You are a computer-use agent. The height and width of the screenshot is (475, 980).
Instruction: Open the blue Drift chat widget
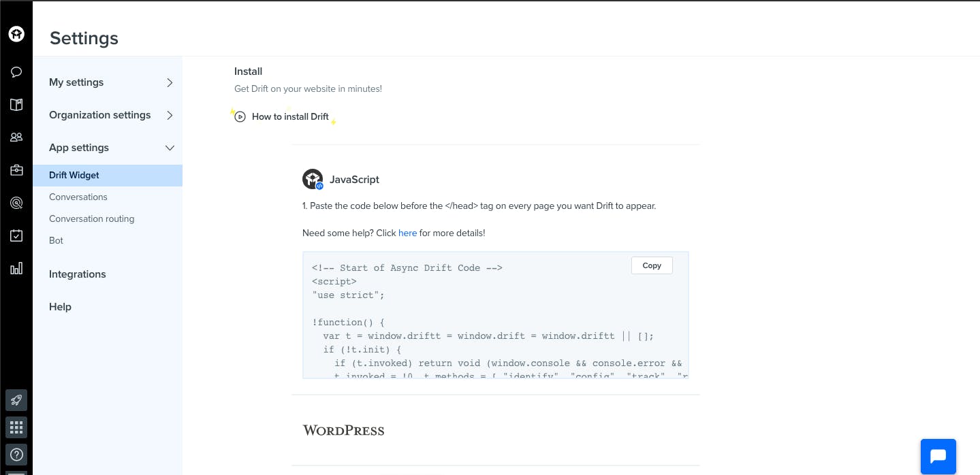click(x=938, y=457)
